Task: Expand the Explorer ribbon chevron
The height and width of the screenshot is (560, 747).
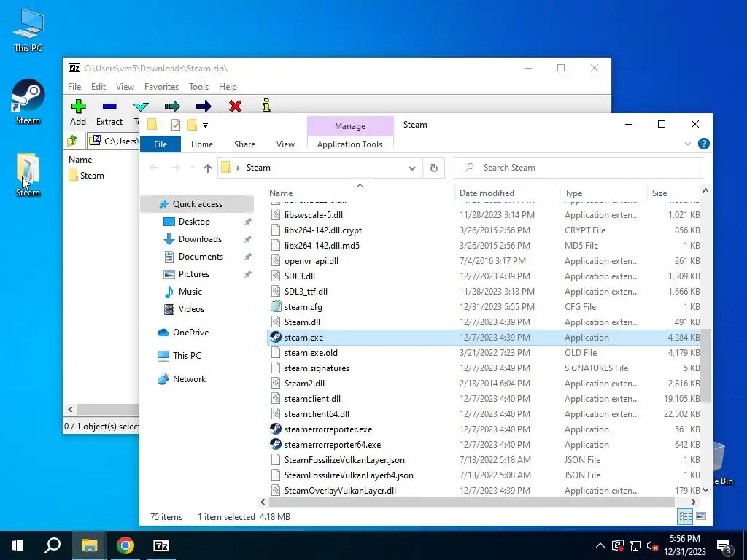Action: (687, 144)
